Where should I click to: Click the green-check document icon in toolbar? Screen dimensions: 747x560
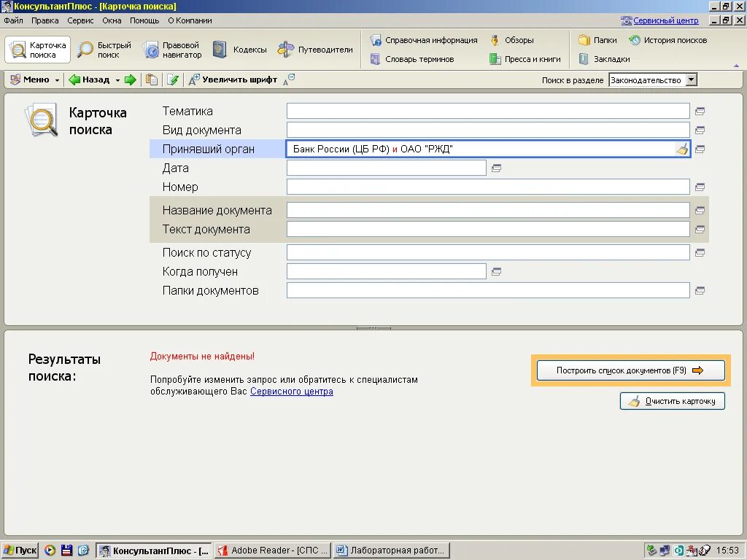(x=172, y=79)
